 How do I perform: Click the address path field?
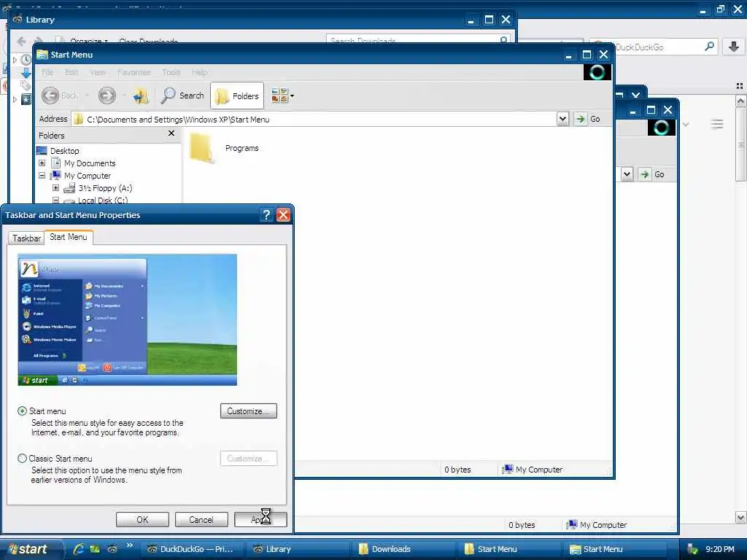(x=314, y=119)
